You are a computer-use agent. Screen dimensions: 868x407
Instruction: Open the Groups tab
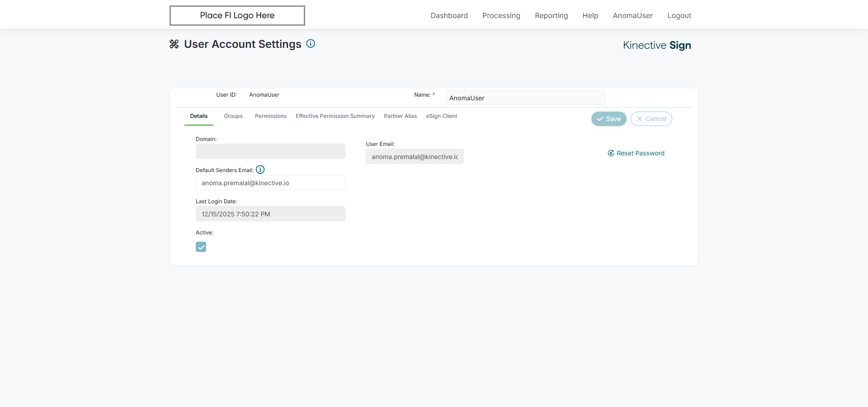[x=233, y=116]
